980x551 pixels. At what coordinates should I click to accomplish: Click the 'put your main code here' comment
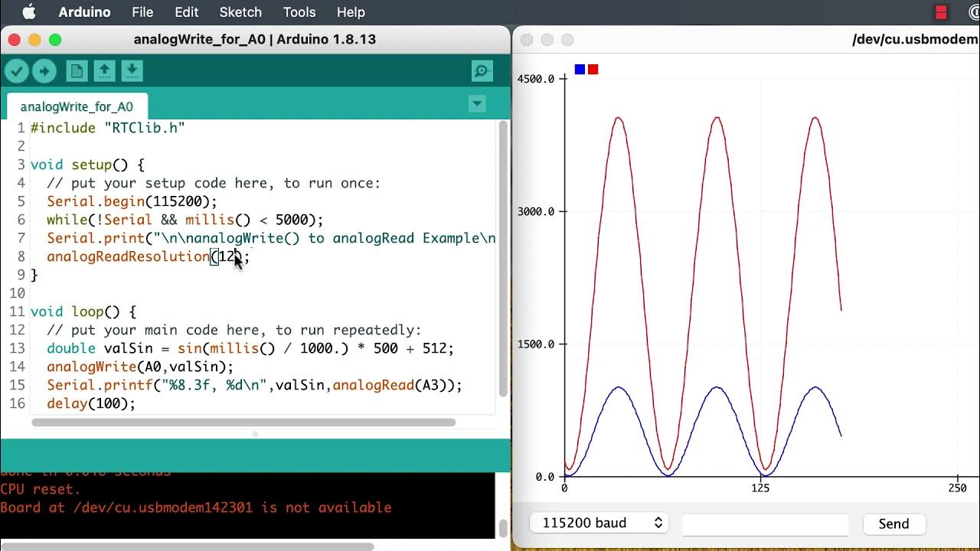(x=234, y=330)
